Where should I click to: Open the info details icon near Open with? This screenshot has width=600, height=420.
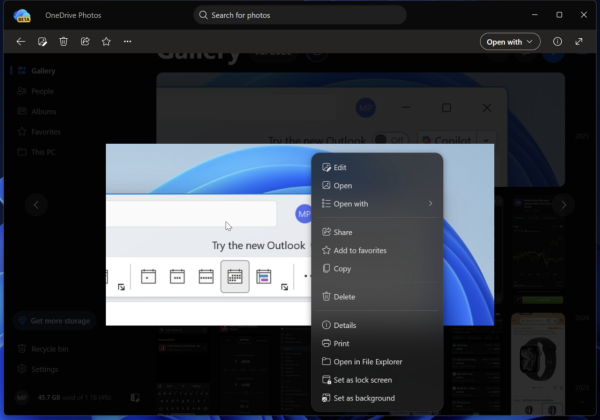tap(557, 41)
